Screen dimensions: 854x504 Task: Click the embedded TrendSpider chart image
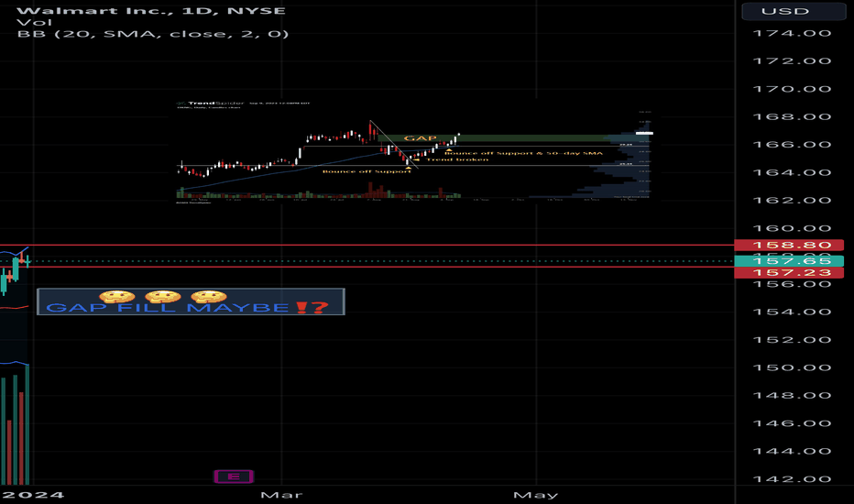click(x=414, y=151)
